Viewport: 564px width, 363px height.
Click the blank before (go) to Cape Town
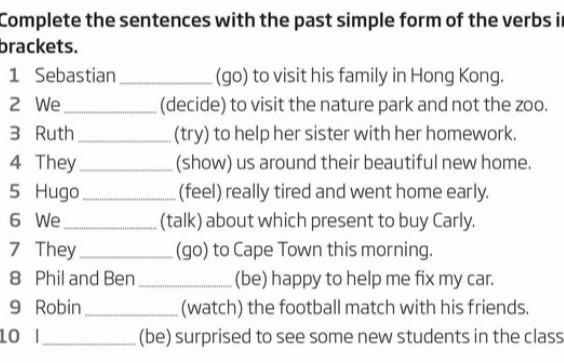[126, 256]
